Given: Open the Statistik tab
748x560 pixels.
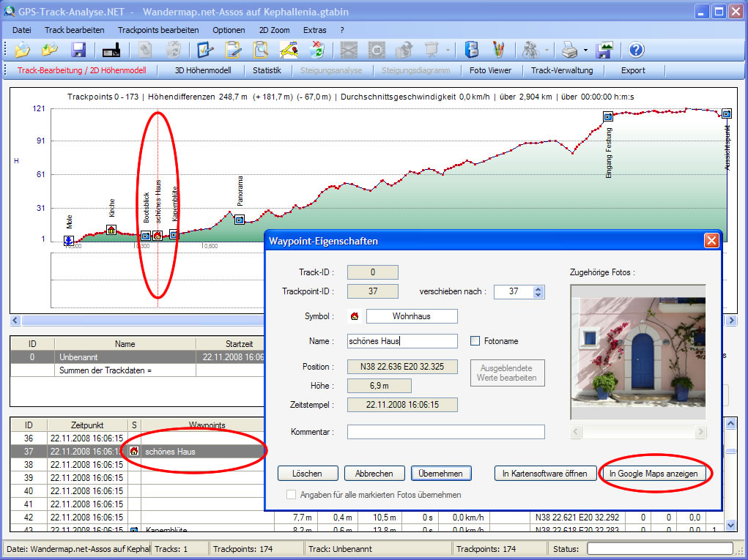Looking at the screenshot, I should (267, 71).
